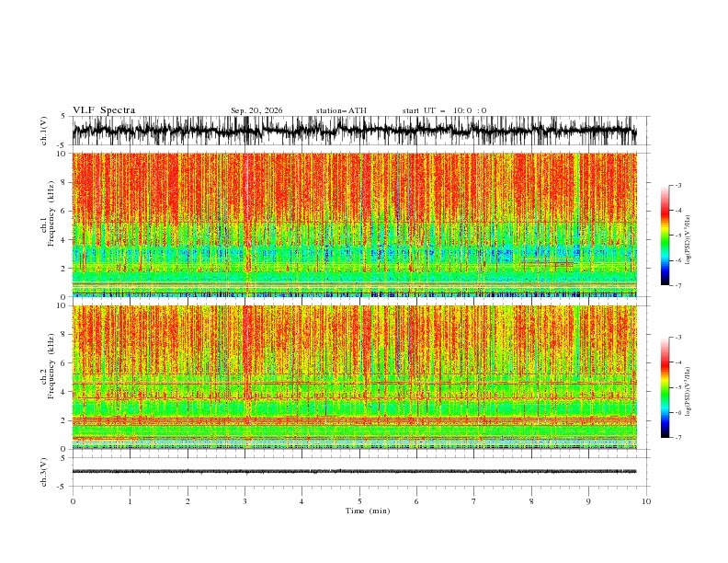Click the short red line near minute 8 in ch.1
Viewport: 728px width, 563px height.
[x=548, y=263]
